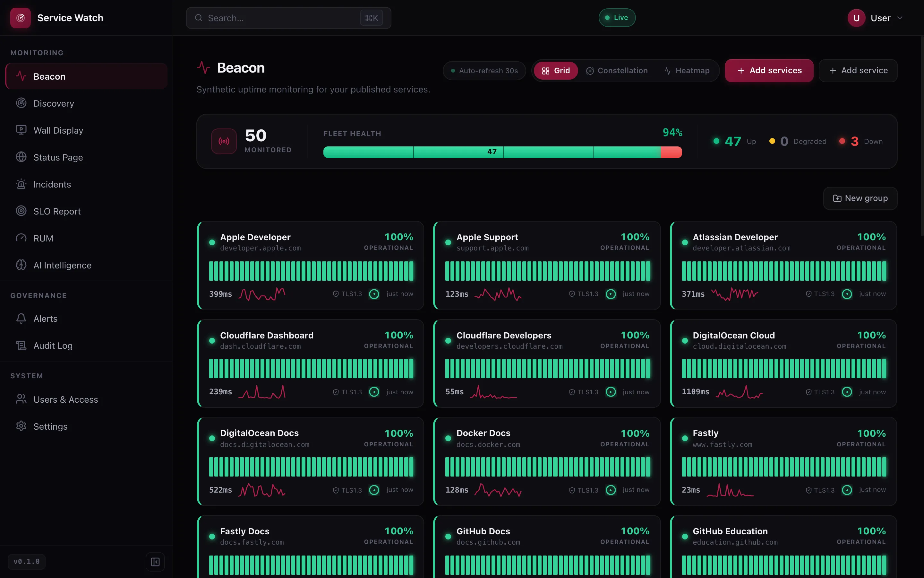Viewport: 924px width, 578px height.
Task: Collapse the sidebar with the panel icon
Action: coord(155,562)
